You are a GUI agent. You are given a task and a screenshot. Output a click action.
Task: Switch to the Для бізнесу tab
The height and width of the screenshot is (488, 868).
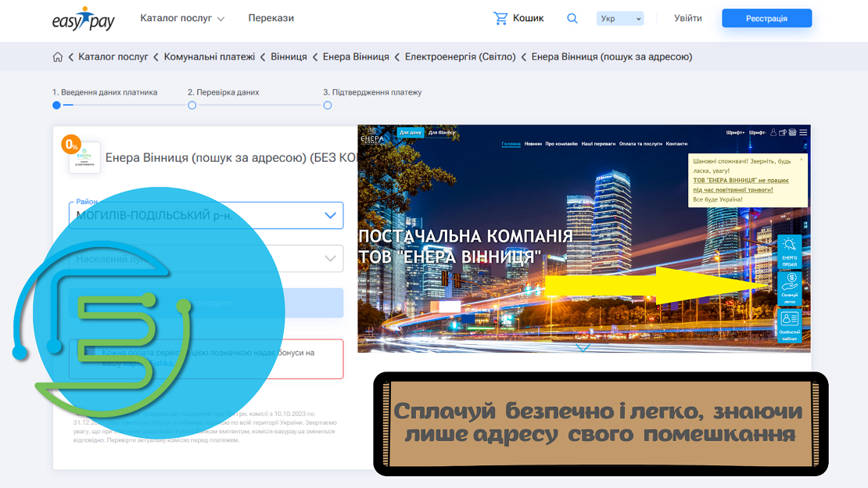pyautogui.click(x=442, y=132)
